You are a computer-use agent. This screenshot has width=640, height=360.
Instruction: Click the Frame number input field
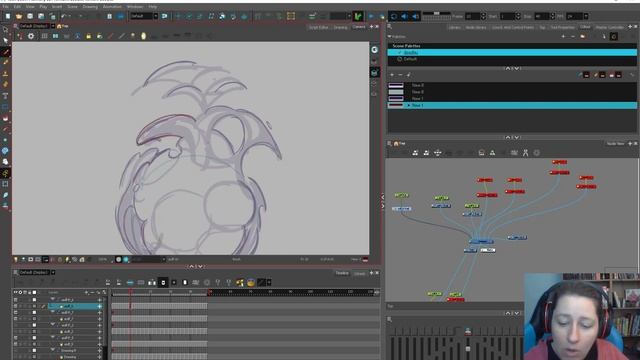472,16
